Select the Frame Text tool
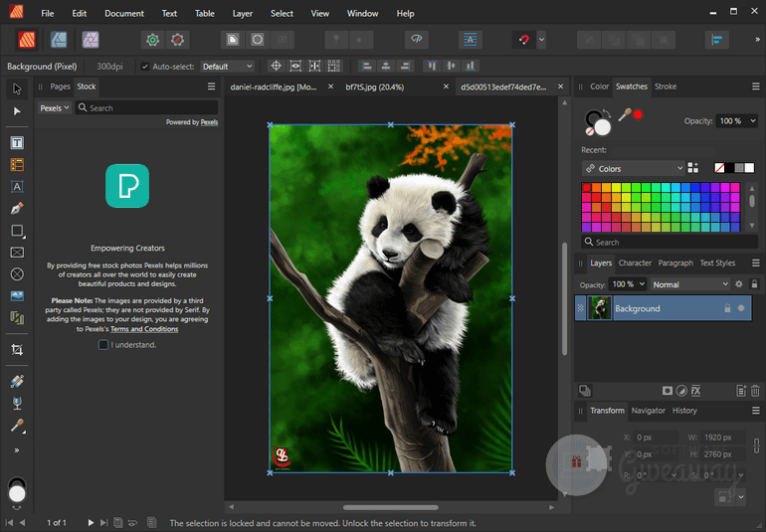The height and width of the screenshot is (532, 766). point(17,142)
